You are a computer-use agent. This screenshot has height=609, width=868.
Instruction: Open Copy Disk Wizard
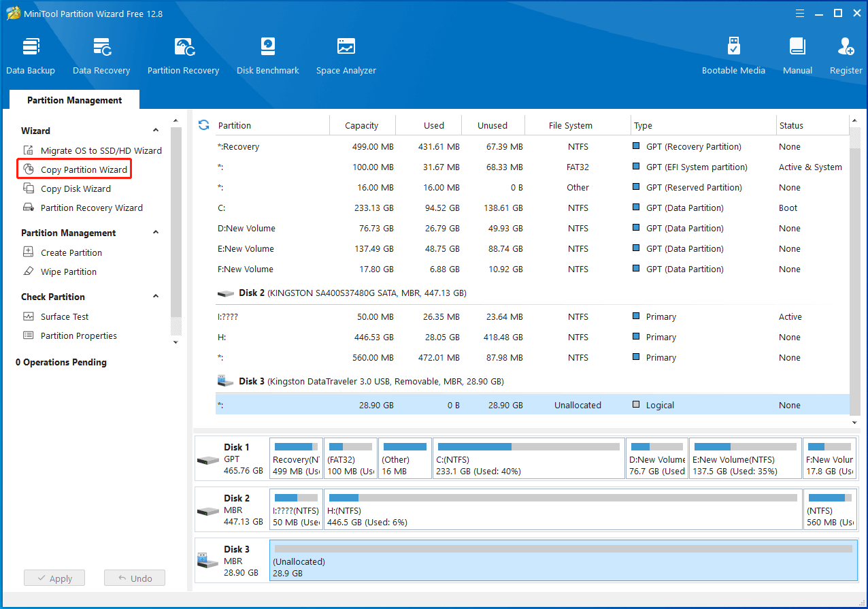pos(67,188)
